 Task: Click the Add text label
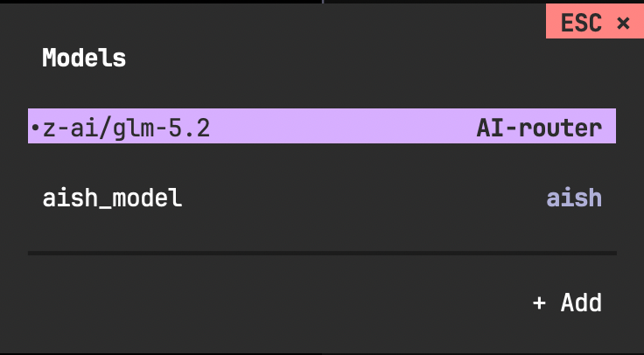tap(581, 303)
